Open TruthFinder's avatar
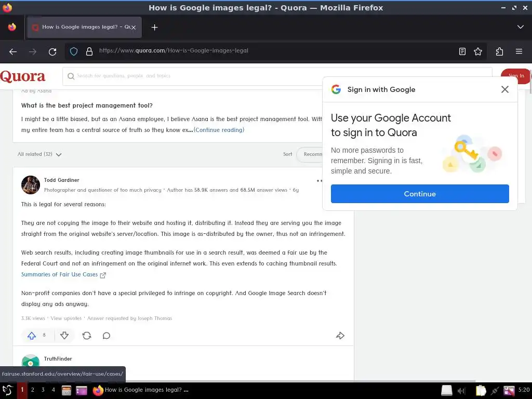This screenshot has height=399, width=532. click(31, 361)
